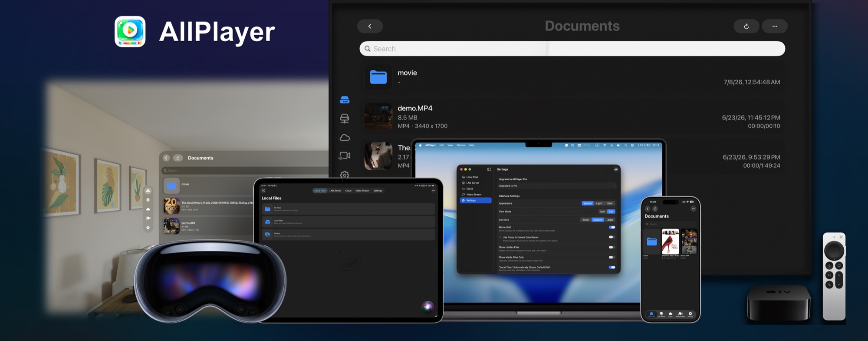Open Edit menu in Mac menu bar
This screenshot has height=341, width=868.
pos(441,145)
